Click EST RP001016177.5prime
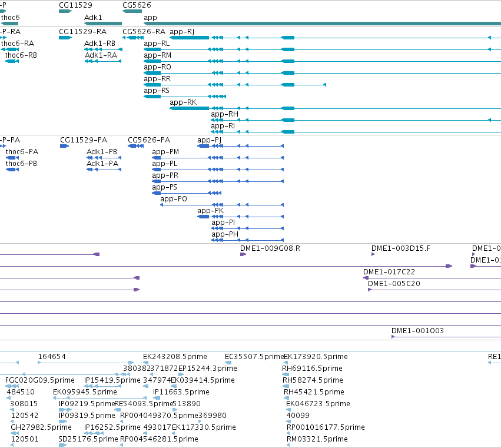This screenshot has height=448, width=501. click(326, 427)
